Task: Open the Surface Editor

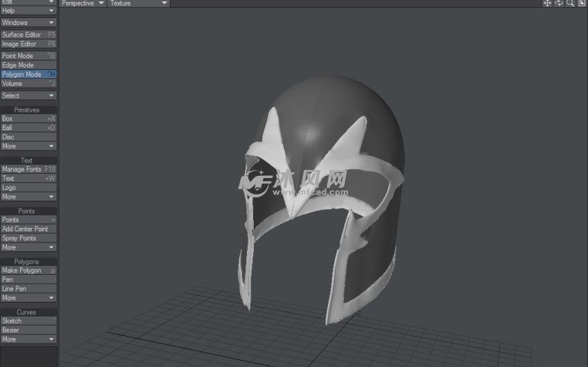Action: pos(28,35)
